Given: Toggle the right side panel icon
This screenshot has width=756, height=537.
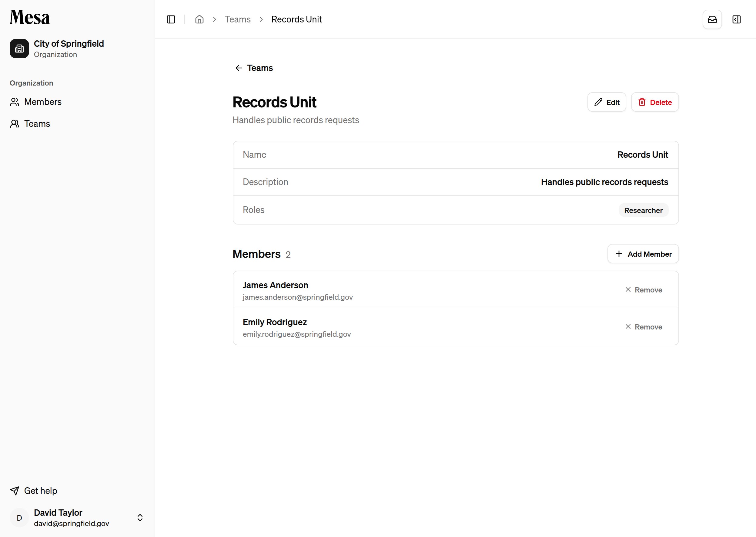Looking at the screenshot, I should (737, 19).
